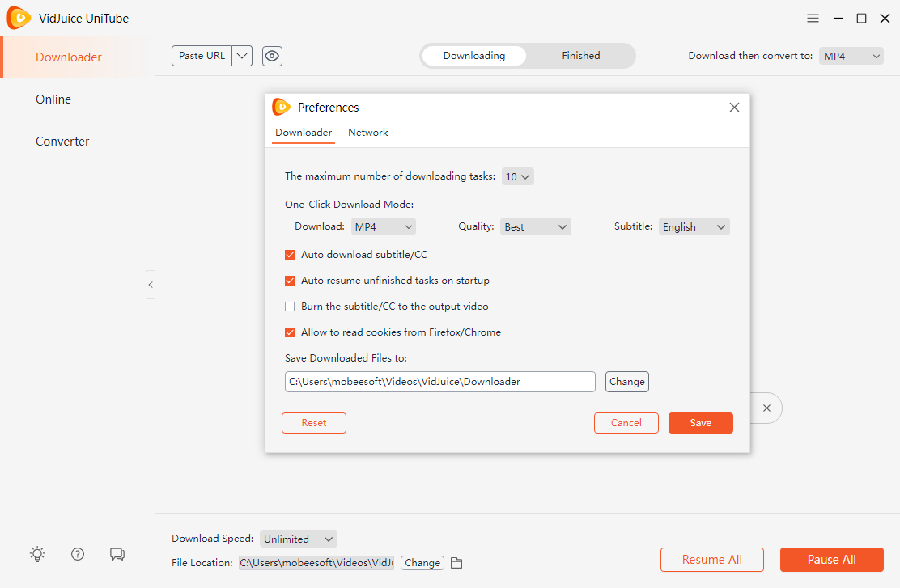Open the Quality dropdown set to Best
Image resolution: width=900 pixels, height=588 pixels.
536,227
